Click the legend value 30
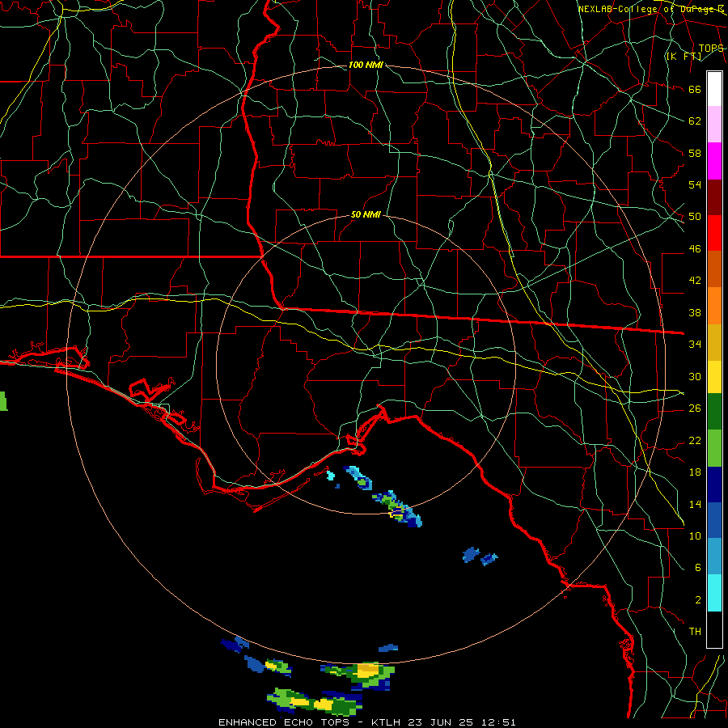The height and width of the screenshot is (728, 728). coord(695,376)
